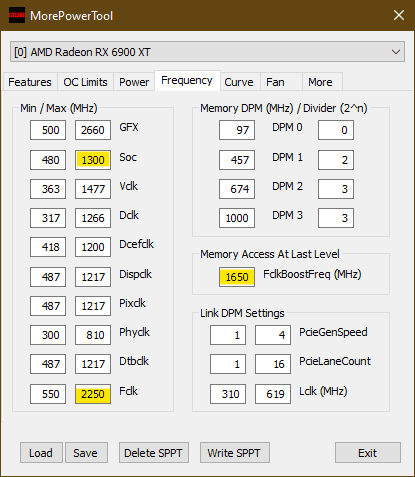
Task: Select the PcieGenSpeed minimum field
Action: click(x=228, y=335)
